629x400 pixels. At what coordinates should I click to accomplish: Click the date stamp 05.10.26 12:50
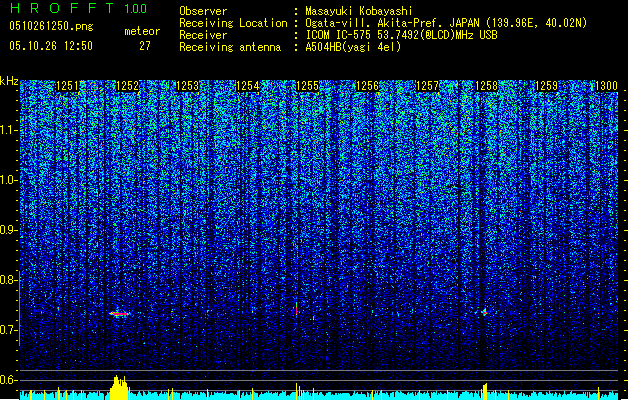(51, 46)
